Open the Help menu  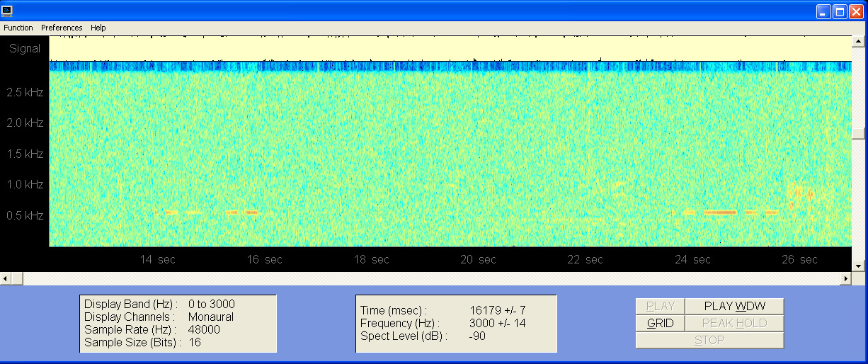click(x=98, y=28)
